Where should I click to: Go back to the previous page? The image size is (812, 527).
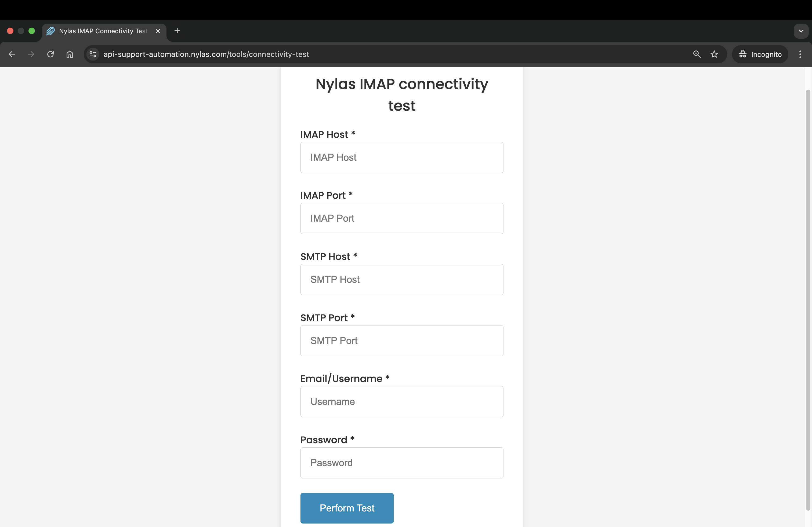[12, 54]
